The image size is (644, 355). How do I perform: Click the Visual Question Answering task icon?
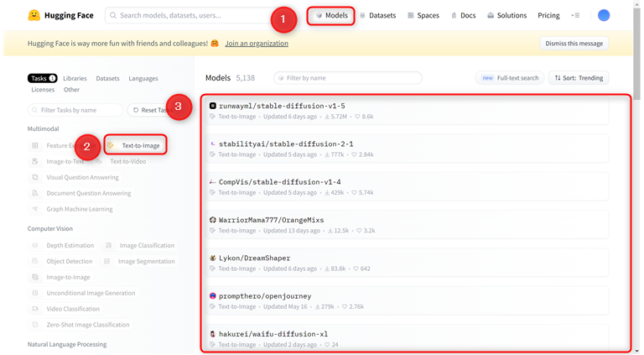pos(35,177)
